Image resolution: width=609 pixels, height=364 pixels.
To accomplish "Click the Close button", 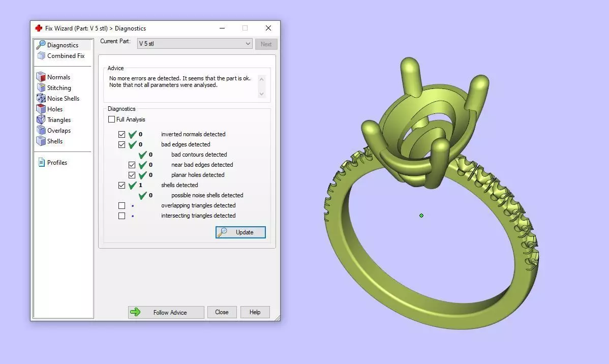I will pos(222,312).
